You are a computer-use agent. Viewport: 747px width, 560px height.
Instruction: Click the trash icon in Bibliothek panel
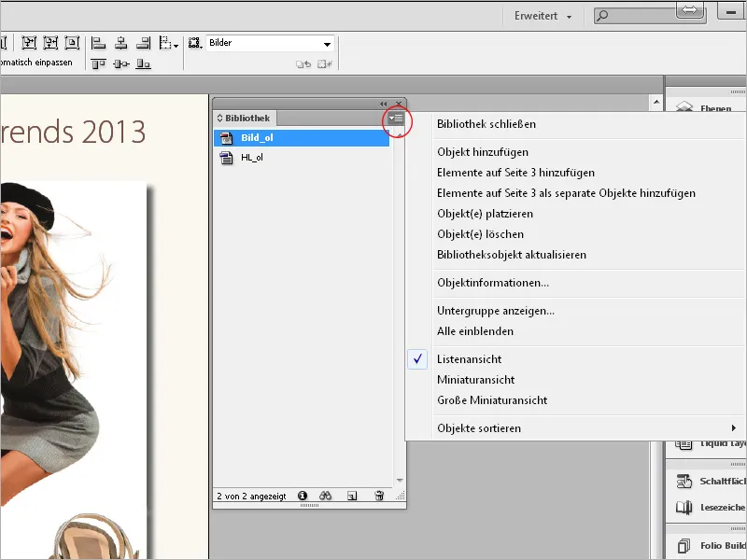[379, 496]
